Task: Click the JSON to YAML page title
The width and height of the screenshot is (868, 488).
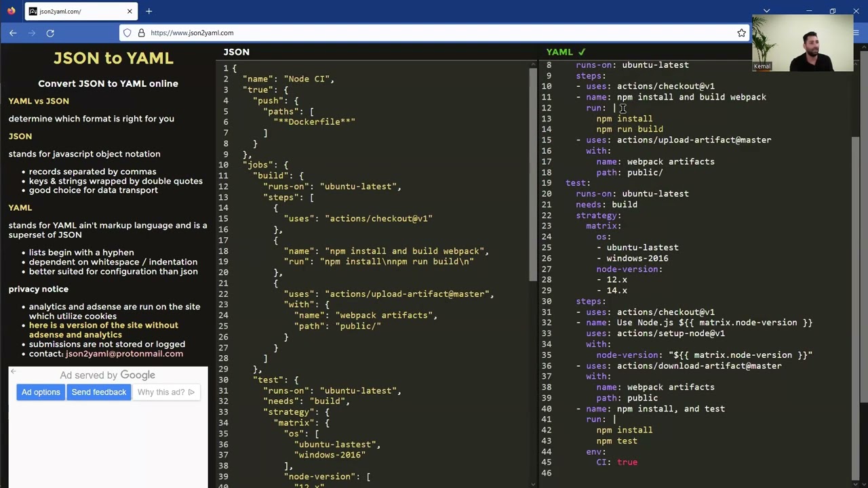Action: [x=113, y=58]
